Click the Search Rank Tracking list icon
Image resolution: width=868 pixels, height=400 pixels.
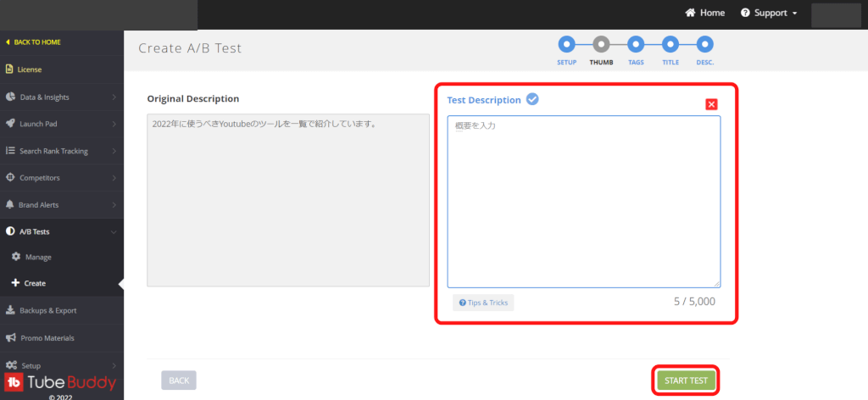[10, 151]
